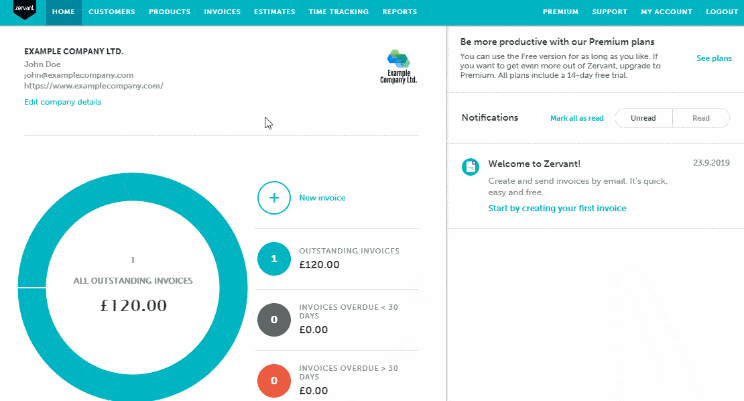Image resolution: width=744 pixels, height=401 pixels.
Task: Open the Premium page
Action: click(x=560, y=12)
